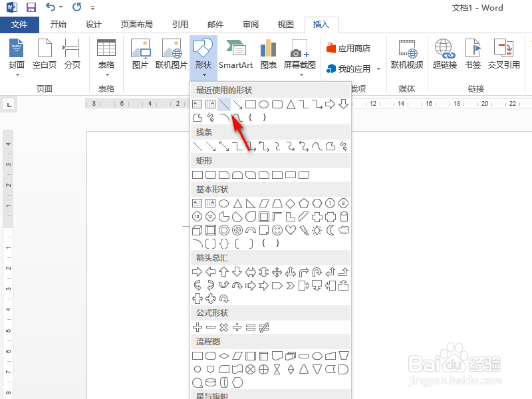Expand the 空白页 blank page options
This screenshot has width=532, height=399.
44,55
